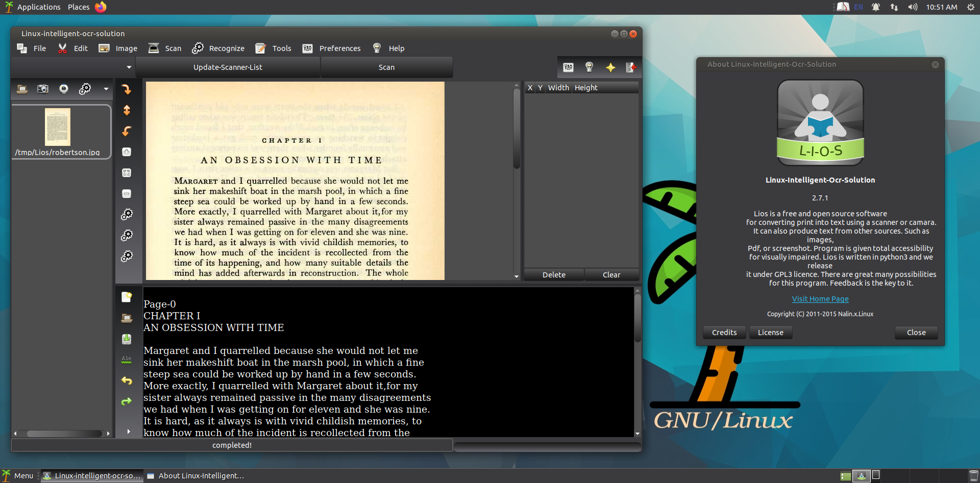This screenshot has height=483, width=980.
Task: Open the sliders preferences icon in the top-right toolbar
Action: coord(568,67)
